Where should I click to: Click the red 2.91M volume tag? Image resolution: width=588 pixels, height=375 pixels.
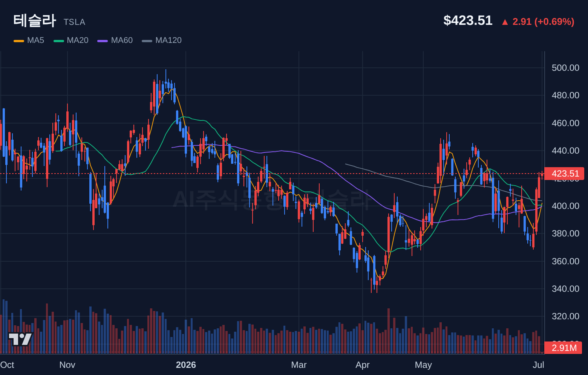tap(563, 348)
